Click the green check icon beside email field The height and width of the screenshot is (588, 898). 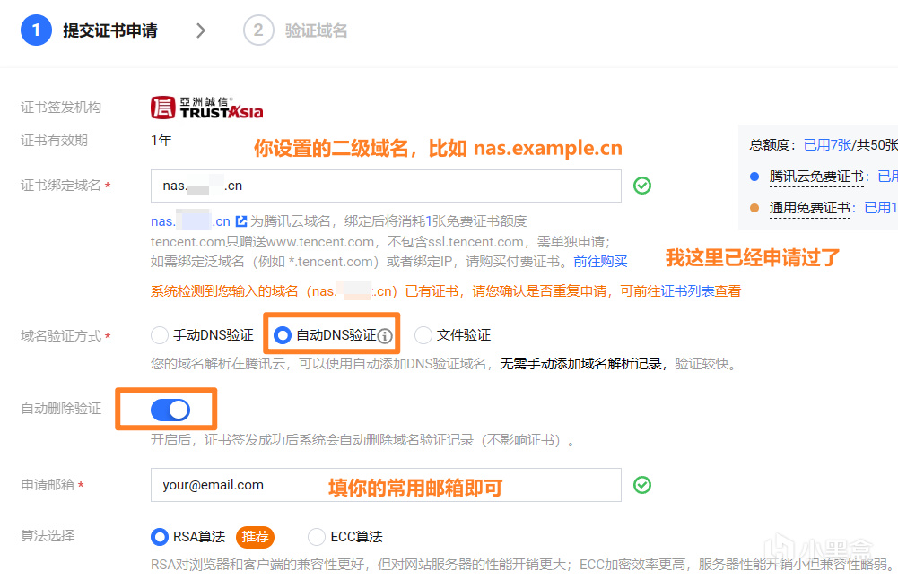[642, 484]
